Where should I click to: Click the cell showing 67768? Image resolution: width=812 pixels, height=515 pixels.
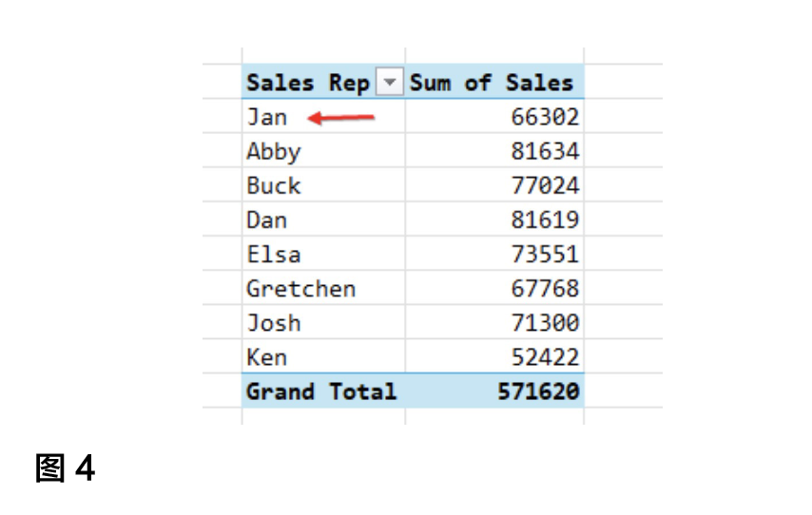(545, 289)
